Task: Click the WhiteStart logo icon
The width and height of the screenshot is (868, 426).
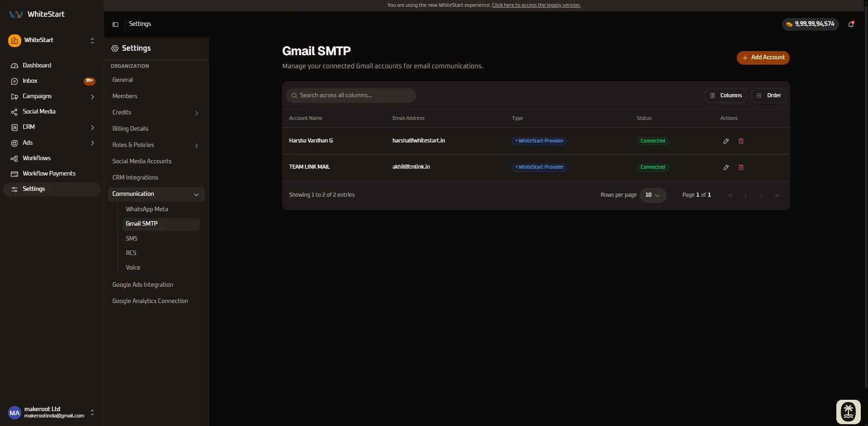Action: [x=16, y=14]
